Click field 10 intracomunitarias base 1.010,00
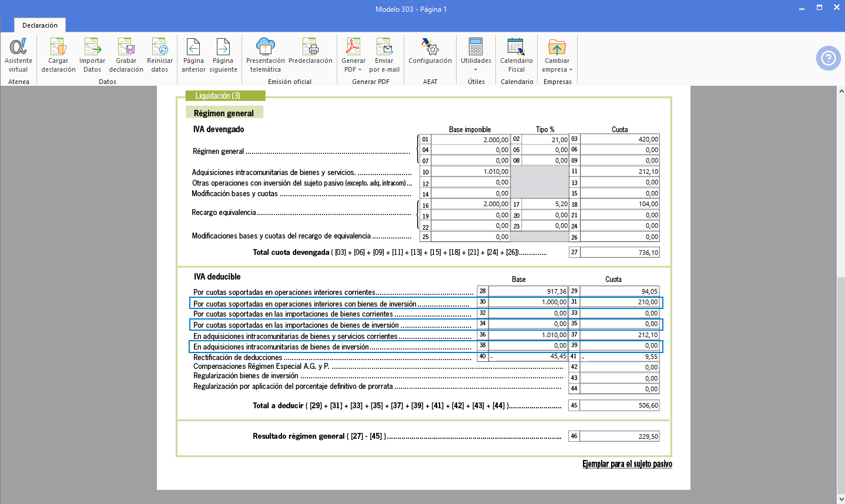 [x=470, y=172]
